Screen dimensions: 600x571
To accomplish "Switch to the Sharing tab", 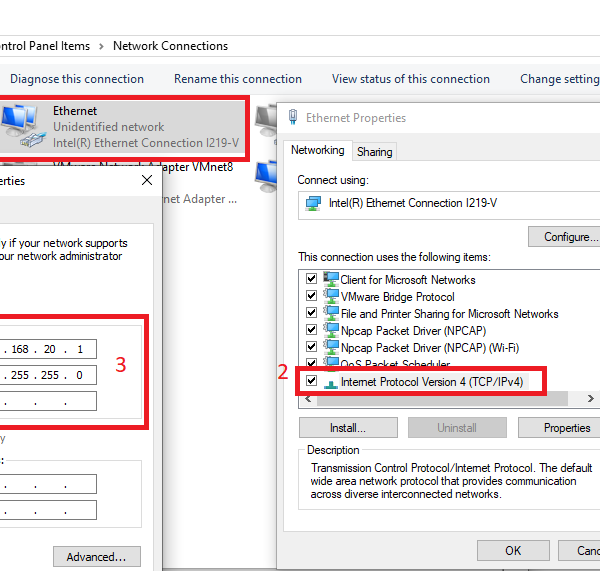I will (x=375, y=152).
